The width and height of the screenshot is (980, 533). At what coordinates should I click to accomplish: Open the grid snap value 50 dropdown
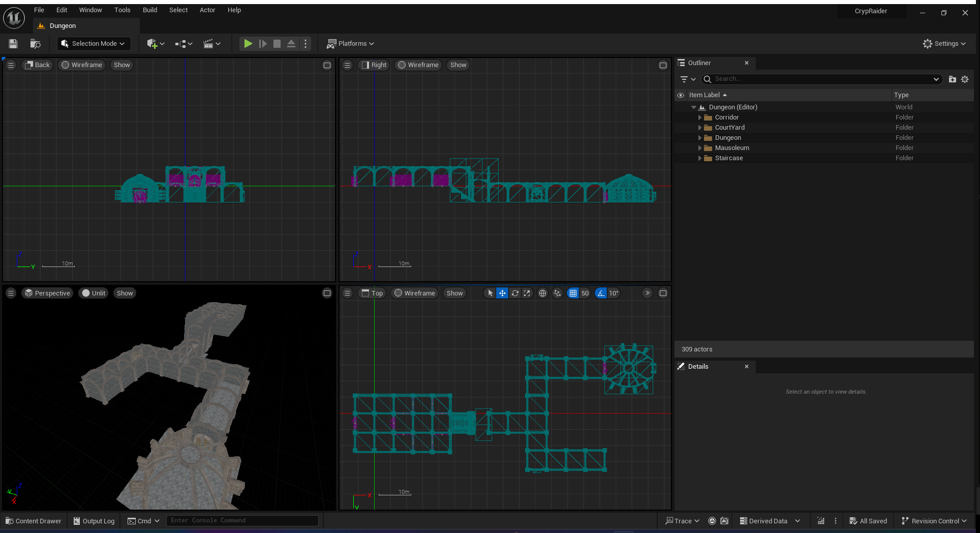click(x=585, y=293)
